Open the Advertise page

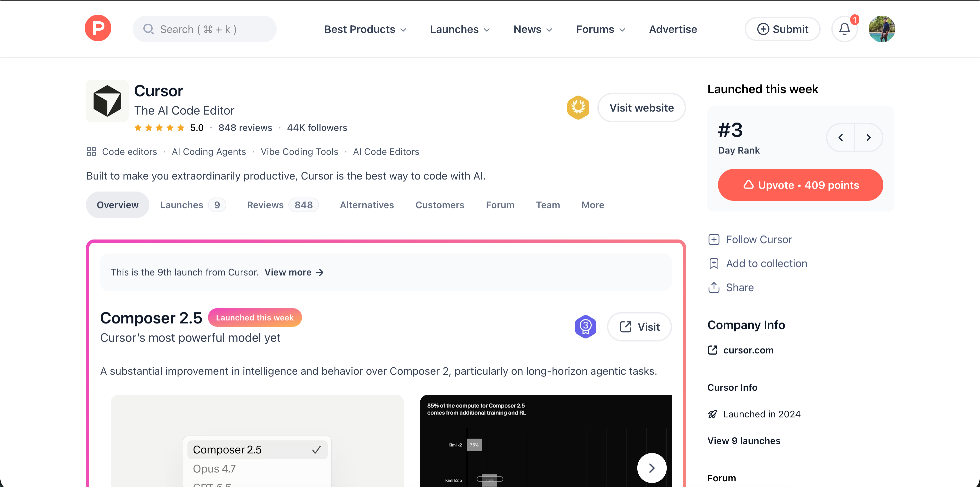tap(673, 29)
